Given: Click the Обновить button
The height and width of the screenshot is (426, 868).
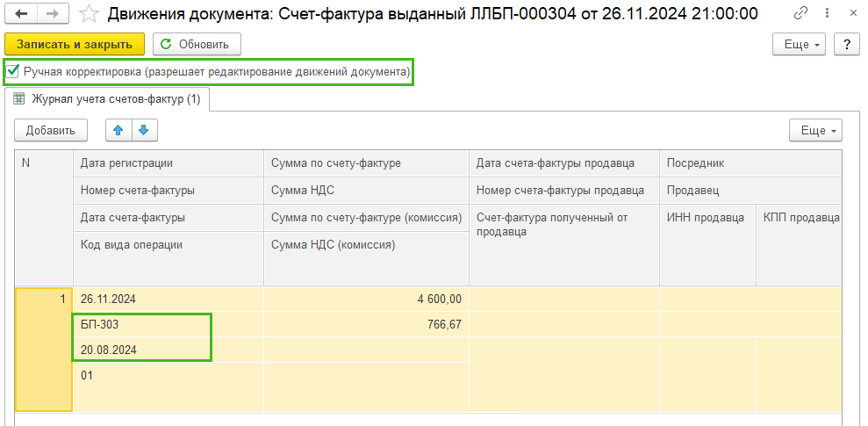Looking at the screenshot, I should click(x=197, y=44).
